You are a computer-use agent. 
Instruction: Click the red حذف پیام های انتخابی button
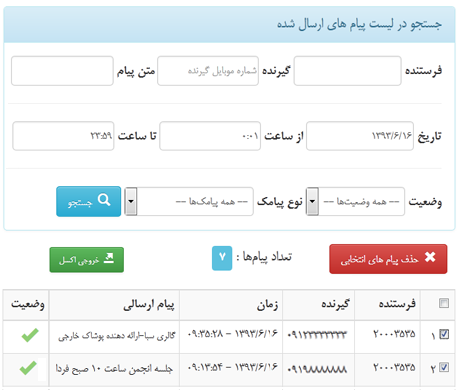pyautogui.click(x=388, y=259)
